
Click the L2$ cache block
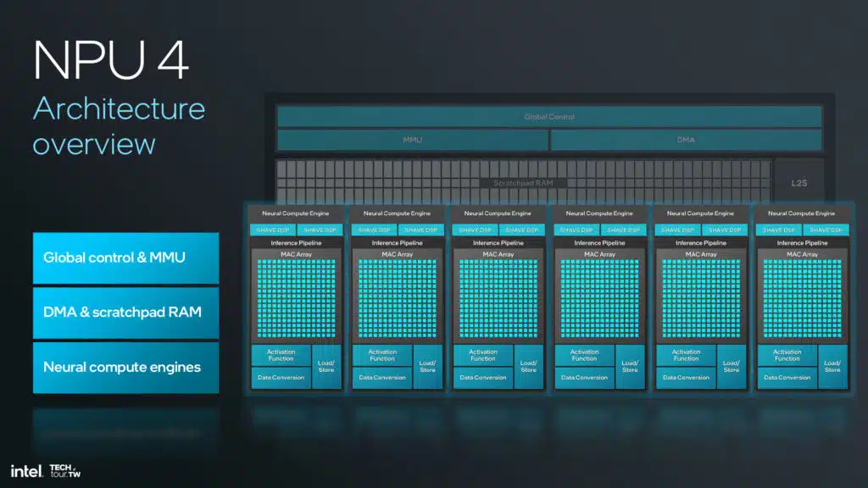pyautogui.click(x=798, y=183)
